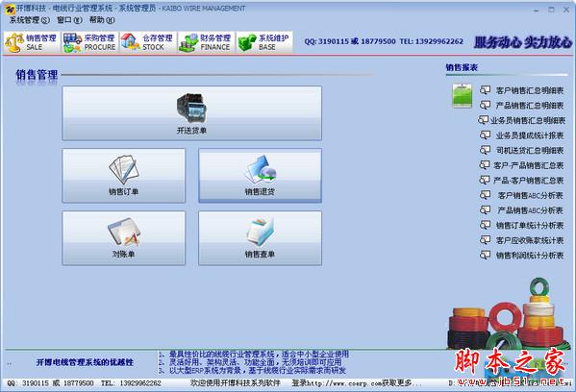Open the 系统管理(S) menu
This screenshot has width=576, height=392.
(30, 20)
